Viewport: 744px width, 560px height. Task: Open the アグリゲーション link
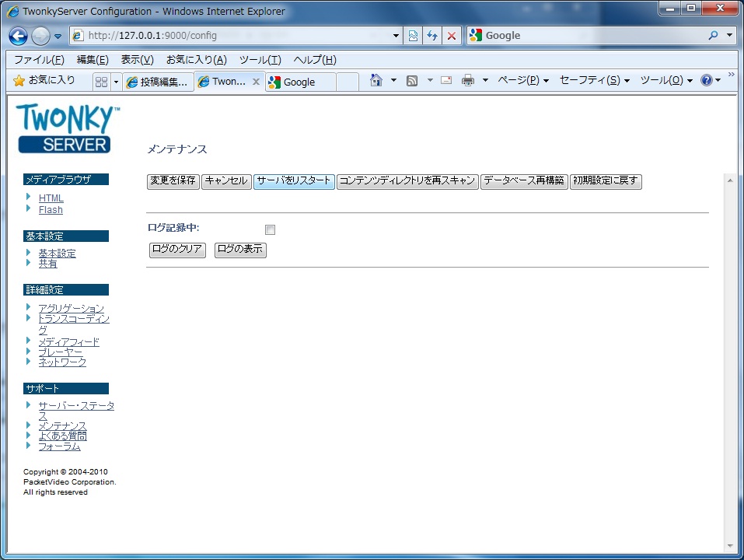coord(72,309)
